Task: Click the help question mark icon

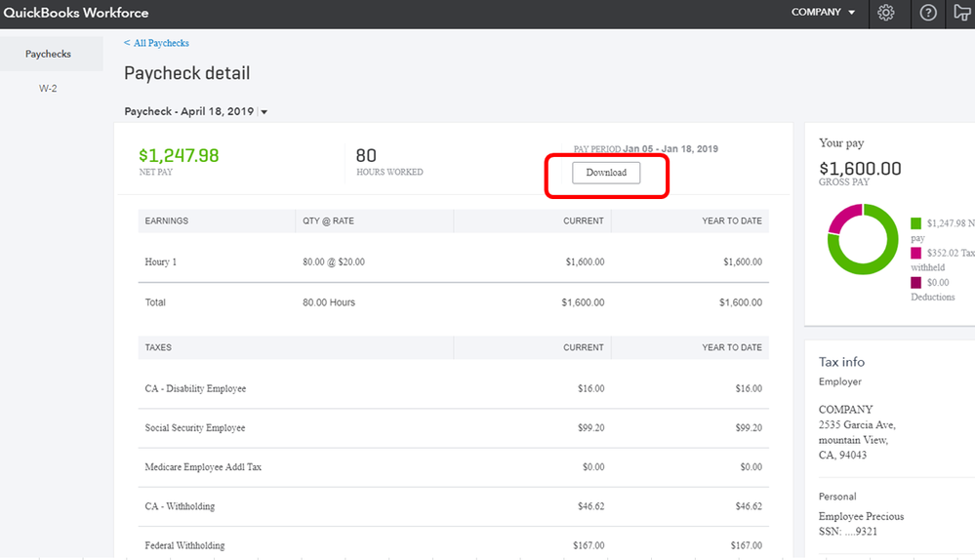Action: click(928, 13)
